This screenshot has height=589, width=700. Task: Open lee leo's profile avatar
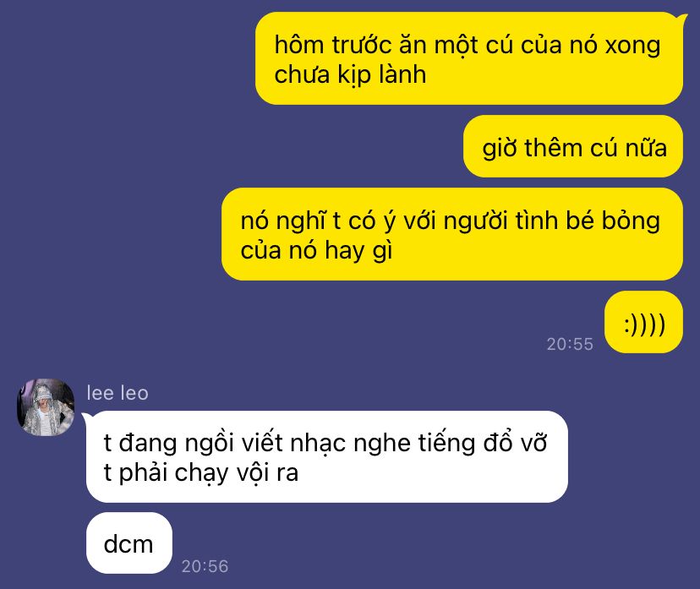click(x=46, y=407)
